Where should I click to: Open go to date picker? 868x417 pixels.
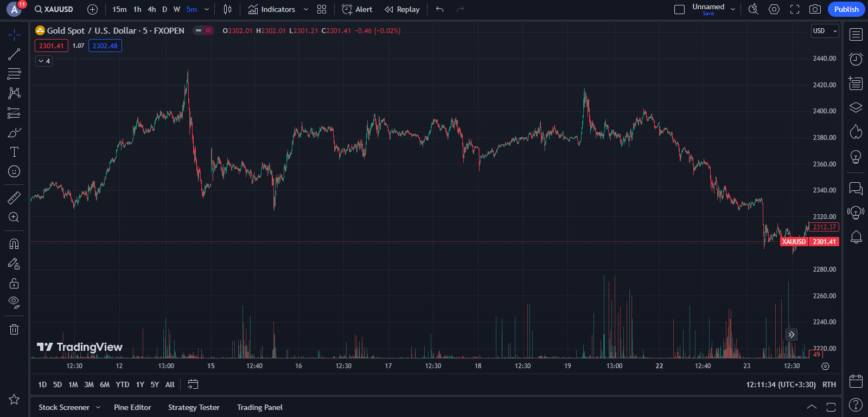point(193,384)
